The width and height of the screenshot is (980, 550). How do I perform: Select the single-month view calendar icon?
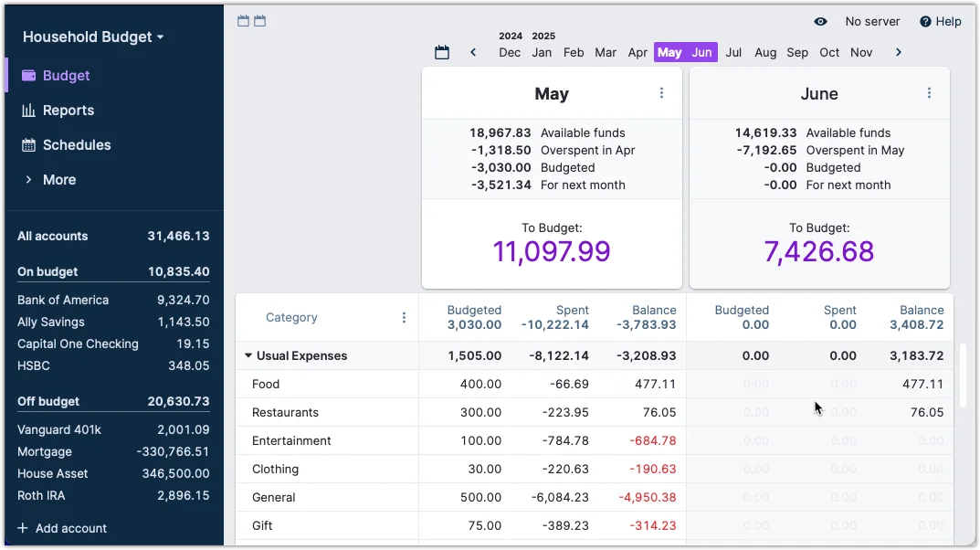(243, 21)
